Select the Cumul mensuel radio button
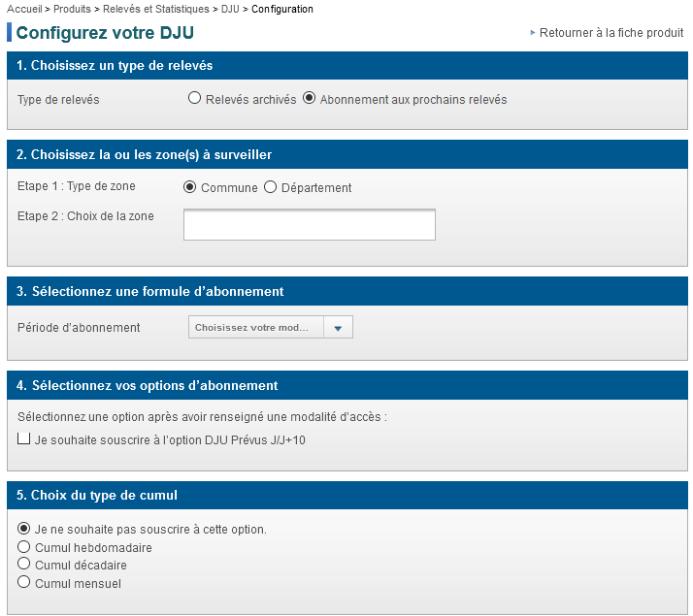The height and width of the screenshot is (616, 693). [x=24, y=582]
